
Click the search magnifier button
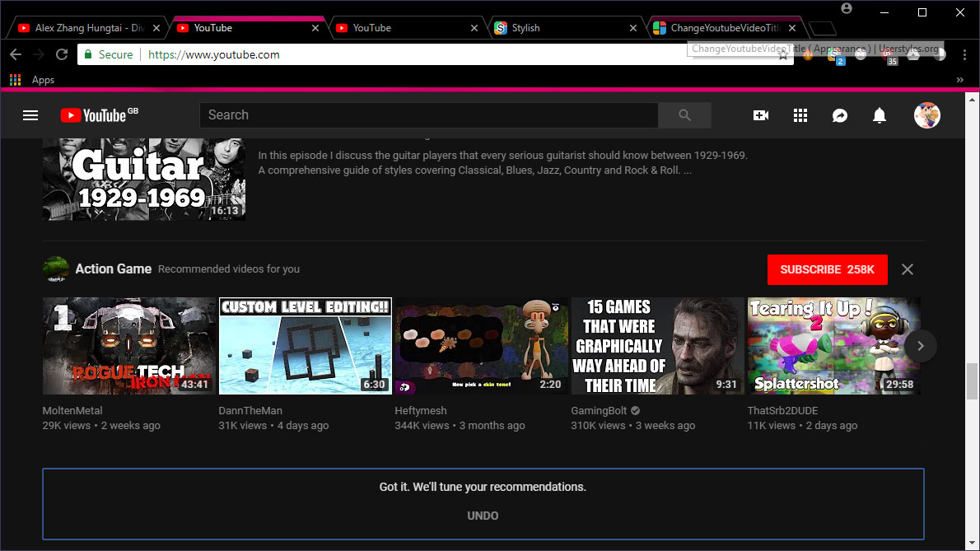[x=684, y=115]
